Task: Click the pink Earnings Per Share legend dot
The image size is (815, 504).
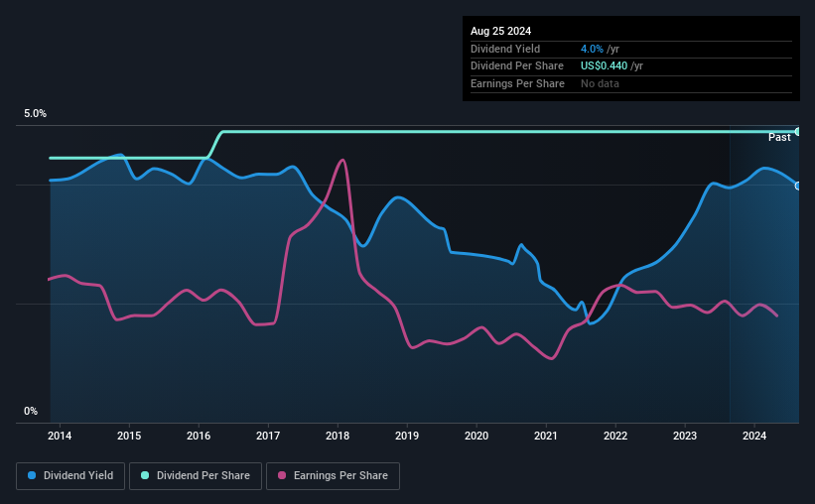Action: (x=282, y=475)
